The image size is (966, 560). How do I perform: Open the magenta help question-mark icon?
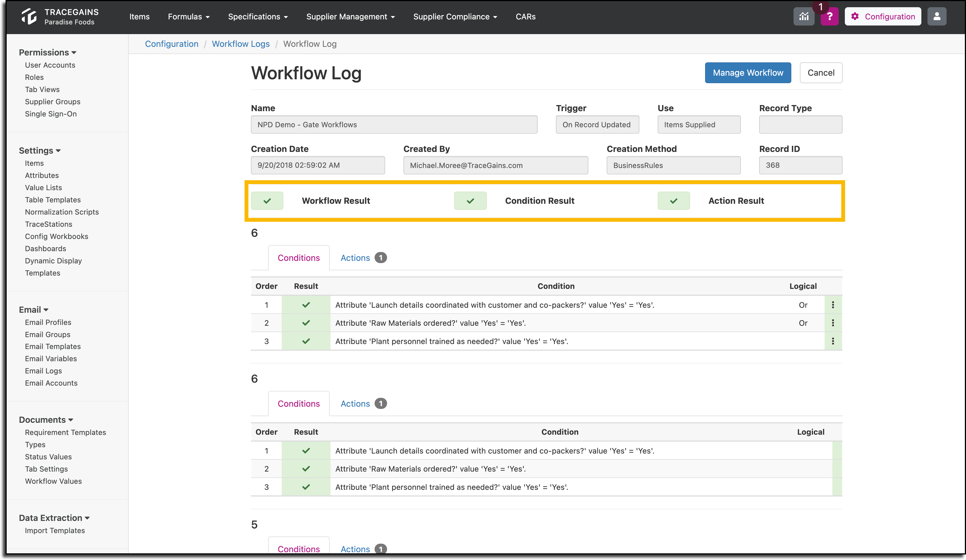(830, 16)
